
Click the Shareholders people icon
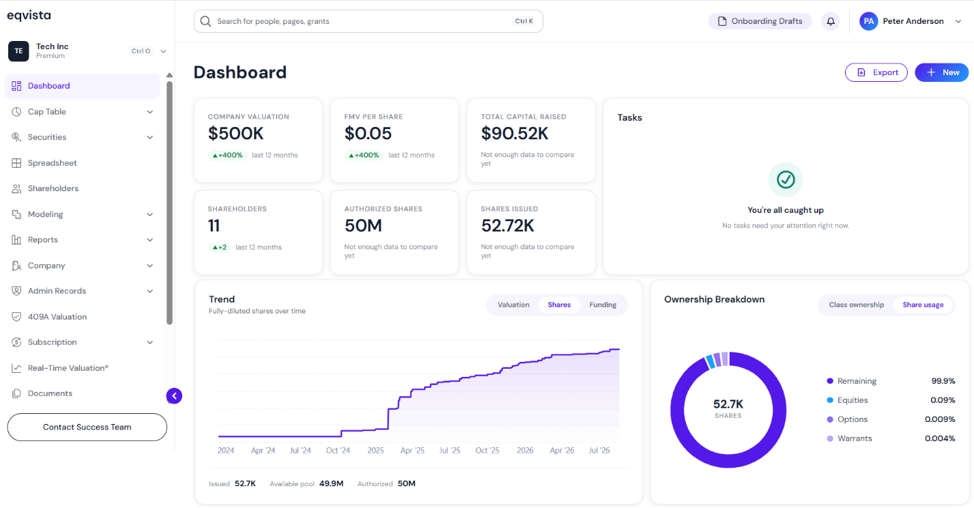tap(16, 188)
